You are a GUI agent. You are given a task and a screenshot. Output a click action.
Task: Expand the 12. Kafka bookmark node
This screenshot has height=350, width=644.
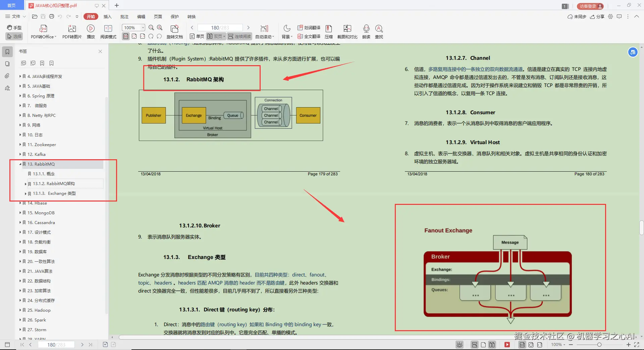coord(20,154)
